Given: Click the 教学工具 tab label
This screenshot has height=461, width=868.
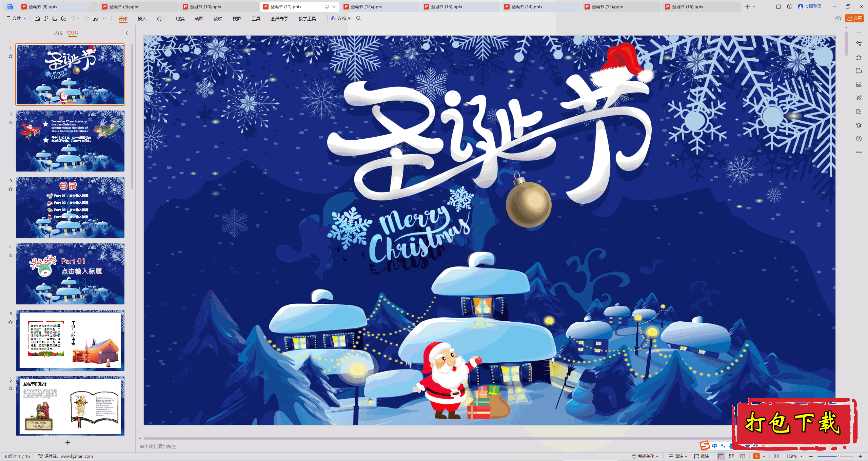Looking at the screenshot, I should tap(307, 19).
